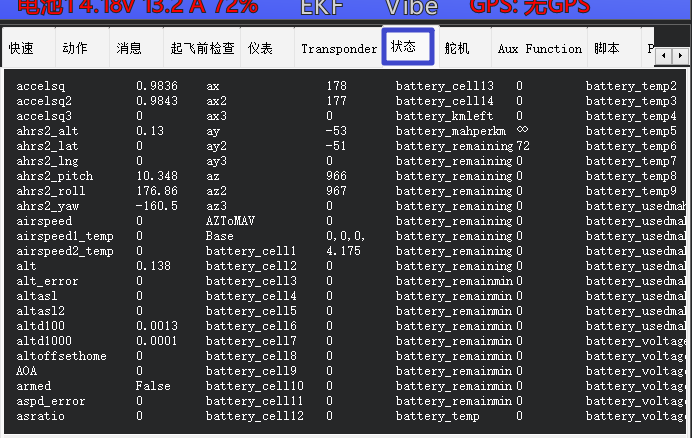This screenshot has height=438, width=692.
Task: Select the highlighted 状态 tab
Action: click(x=405, y=47)
